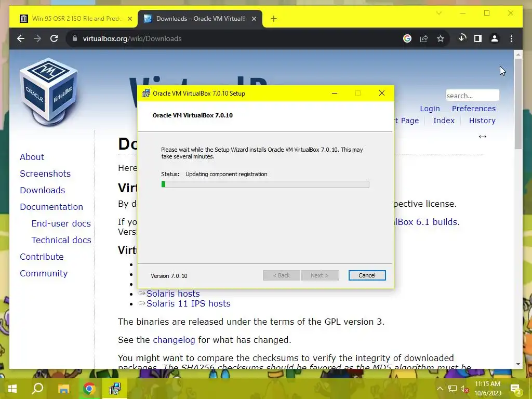Image resolution: width=532 pixels, height=399 pixels.
Task: Open the notification center icon
Action: coord(516,389)
